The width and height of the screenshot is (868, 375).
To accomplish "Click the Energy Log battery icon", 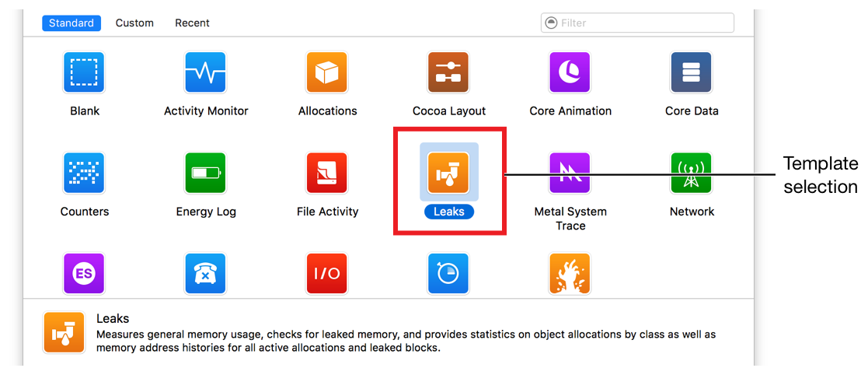I will pyautogui.click(x=205, y=173).
